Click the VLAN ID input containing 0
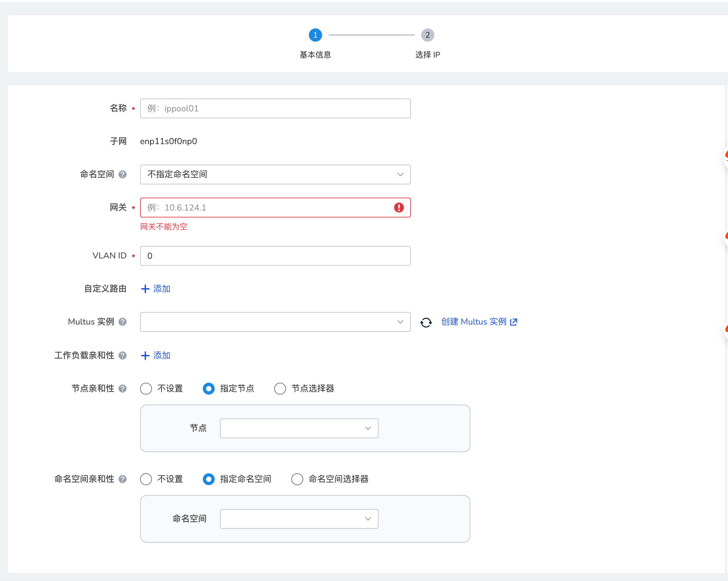The image size is (728, 581). (x=275, y=256)
